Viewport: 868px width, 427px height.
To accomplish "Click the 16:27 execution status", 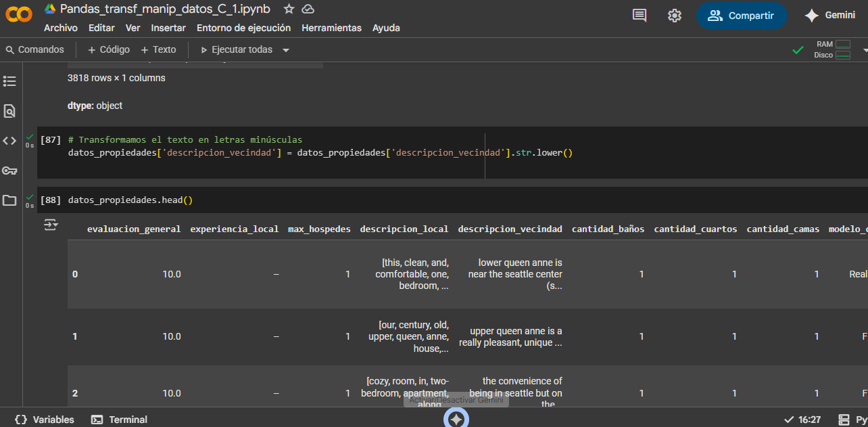I will coord(802,420).
